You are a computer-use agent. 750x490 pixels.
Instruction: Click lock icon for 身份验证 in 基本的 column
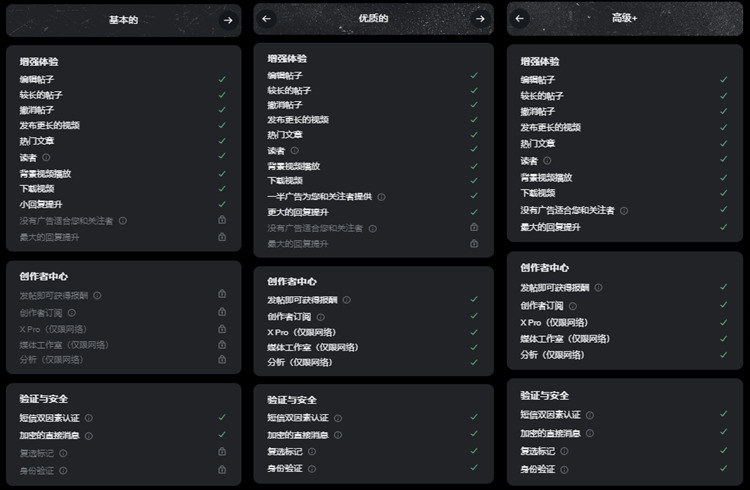point(222,469)
